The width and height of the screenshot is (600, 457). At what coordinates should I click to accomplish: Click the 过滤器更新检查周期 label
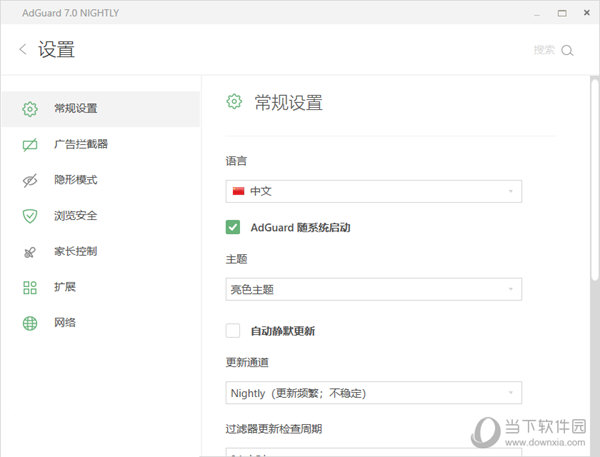274,429
